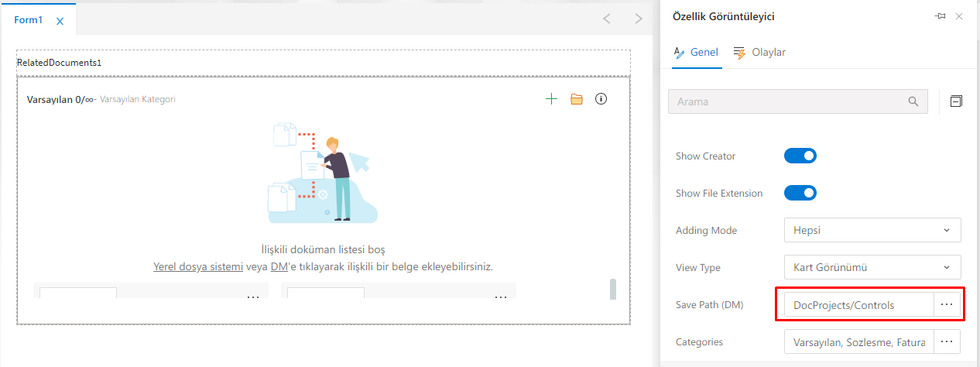Close the Özellik Görüntüleyici panel

coord(959,16)
